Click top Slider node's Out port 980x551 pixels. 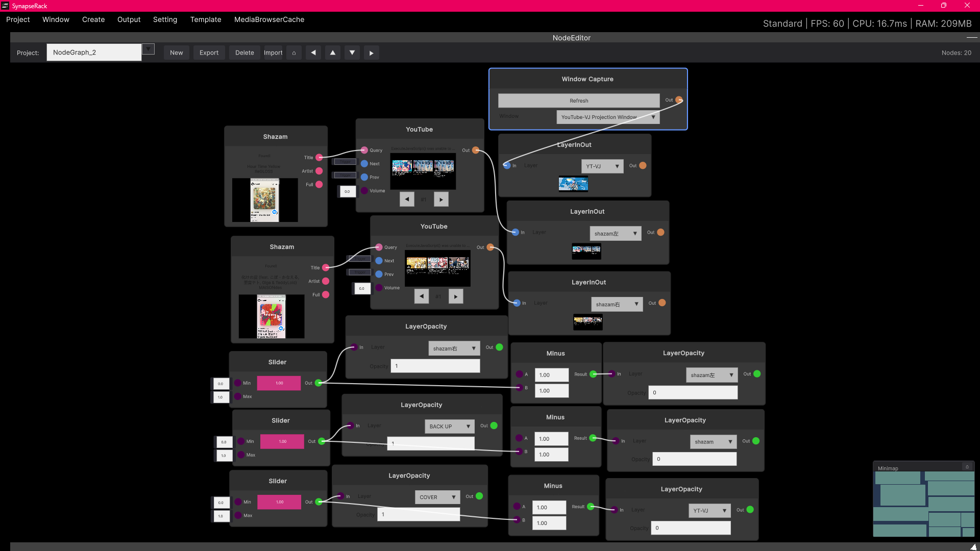pyautogui.click(x=318, y=383)
